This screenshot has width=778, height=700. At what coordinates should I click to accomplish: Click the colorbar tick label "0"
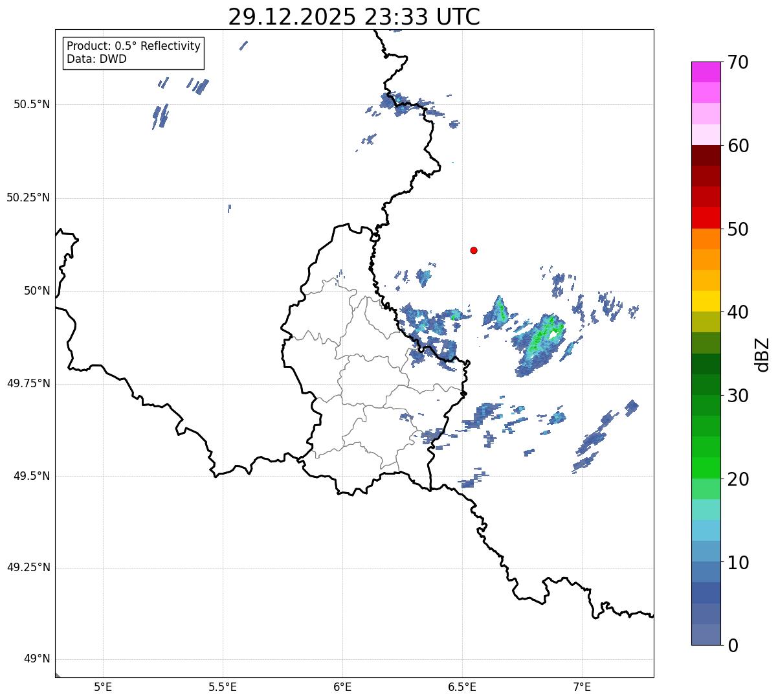point(733,646)
